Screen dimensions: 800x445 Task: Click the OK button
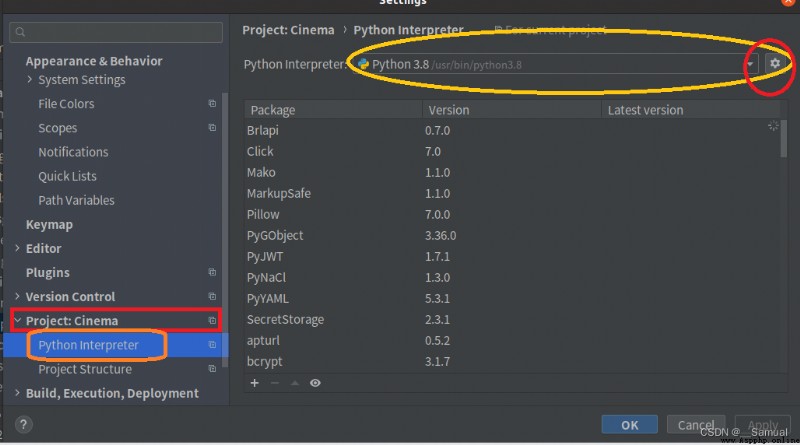pos(629,425)
